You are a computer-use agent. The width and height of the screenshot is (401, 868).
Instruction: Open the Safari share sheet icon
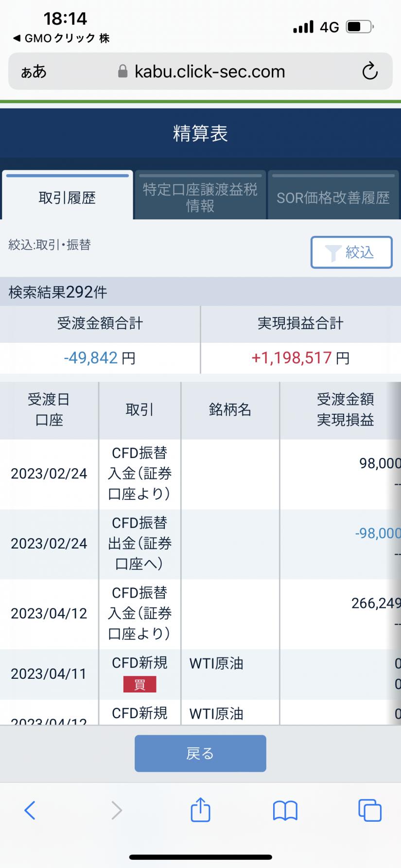200,811
